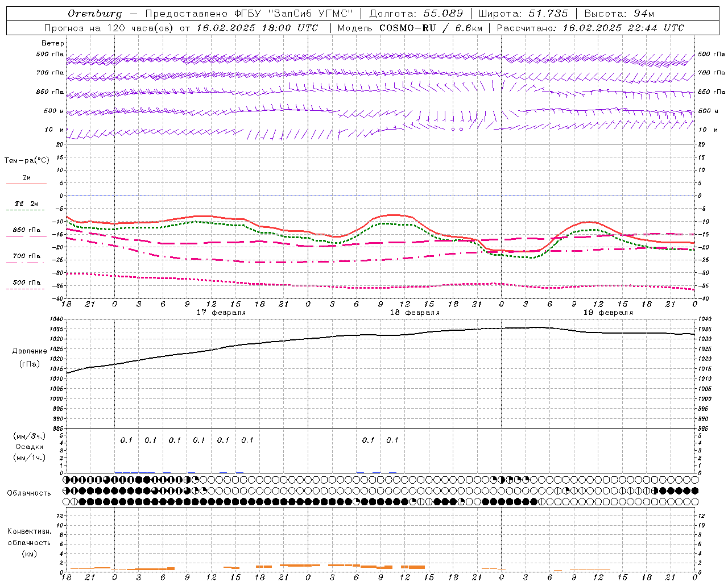Click the "Облачность" cloud cover label
This screenshot has height=582, width=728.
coord(29,493)
